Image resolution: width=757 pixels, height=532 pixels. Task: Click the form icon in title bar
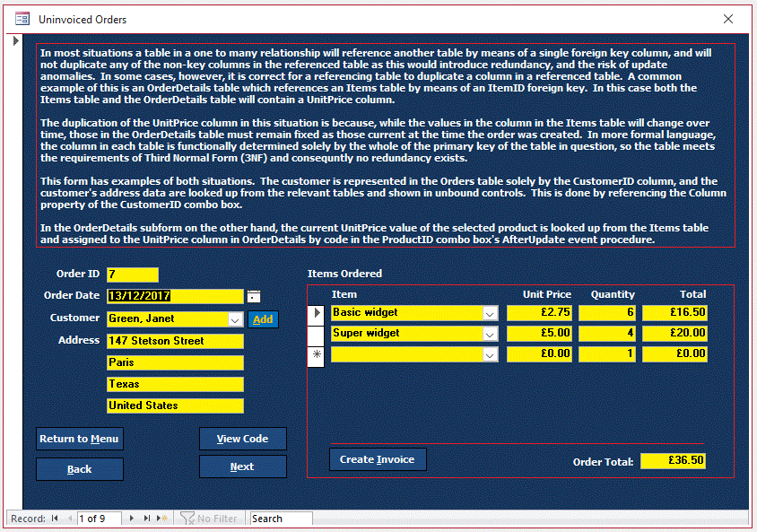[x=22, y=20]
